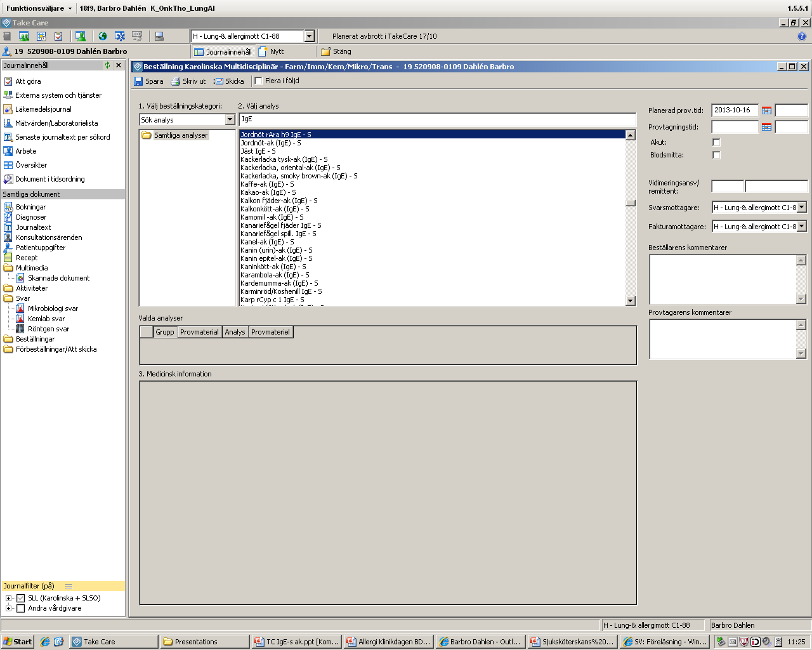Viewport: 812px width, 650px height.
Task: Check the Andra vårdgivare journal filter
Action: pyautogui.click(x=20, y=608)
